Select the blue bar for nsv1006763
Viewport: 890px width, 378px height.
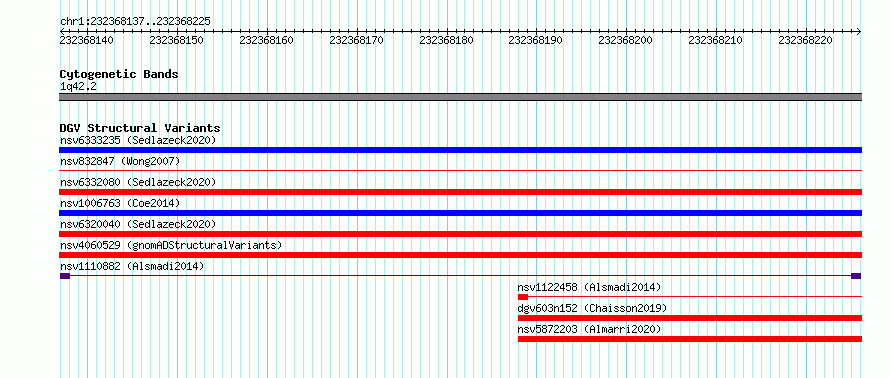460,213
